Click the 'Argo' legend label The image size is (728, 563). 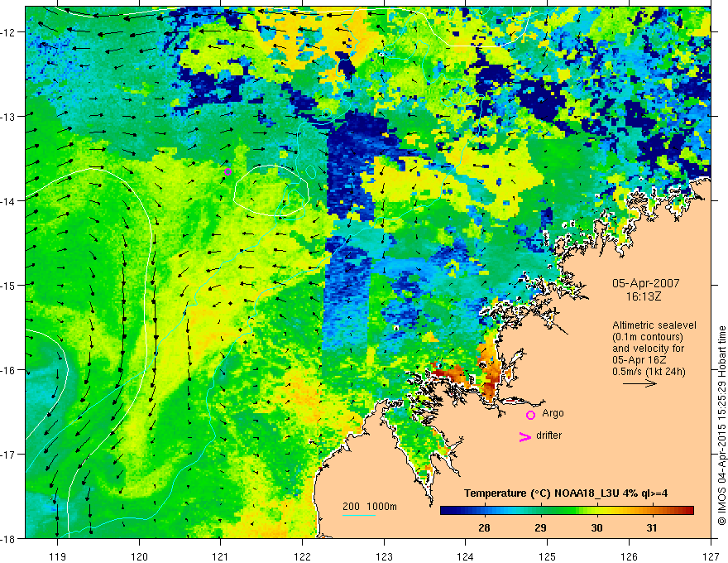pyautogui.click(x=553, y=413)
